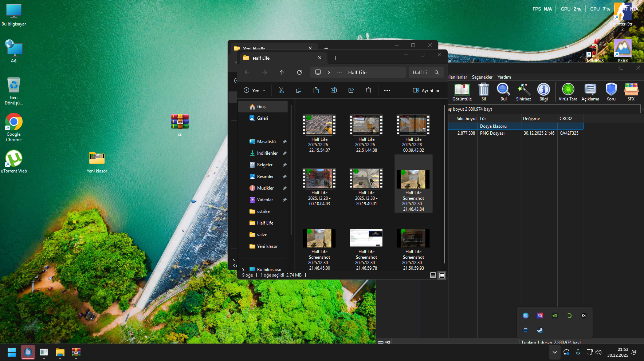Open the See more options menu in Explorer

click(x=387, y=91)
